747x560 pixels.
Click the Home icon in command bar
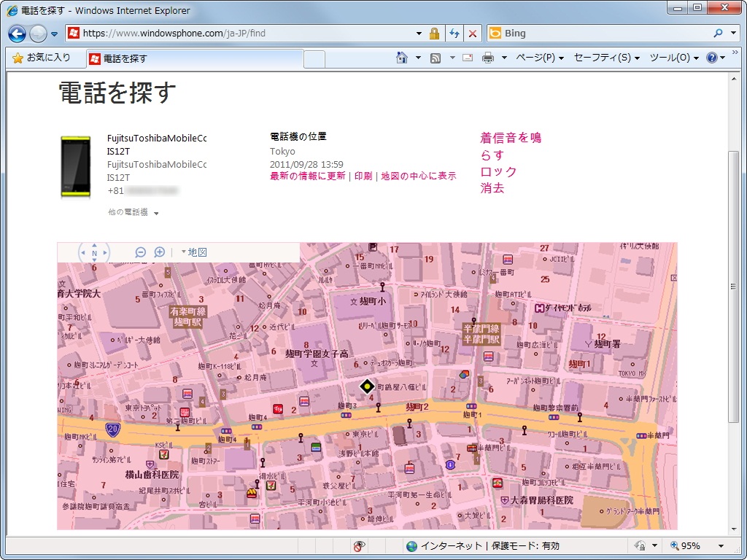(x=401, y=58)
